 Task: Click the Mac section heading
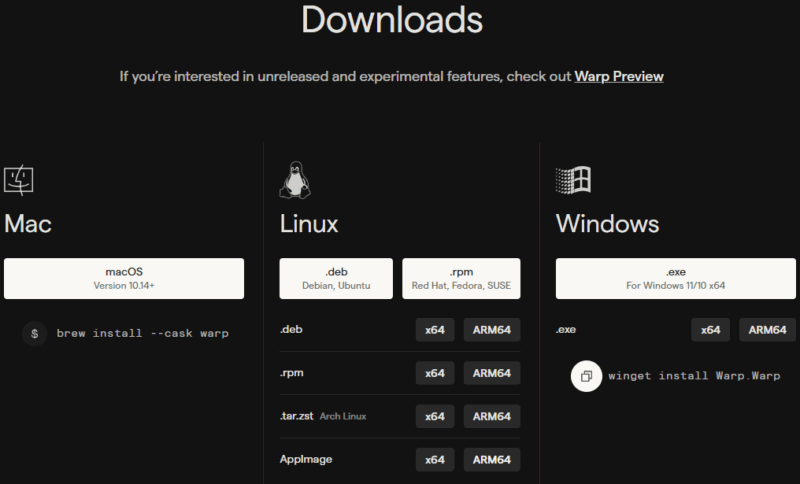click(28, 224)
